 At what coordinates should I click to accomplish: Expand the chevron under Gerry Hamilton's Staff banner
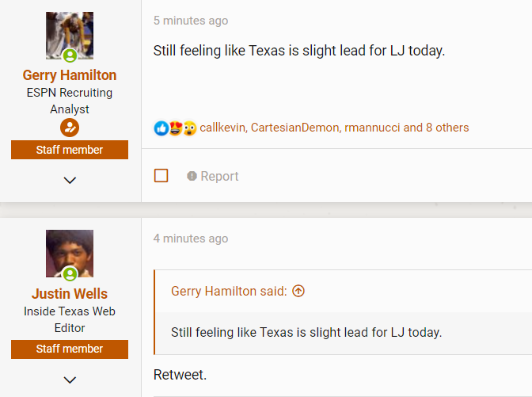(70, 180)
